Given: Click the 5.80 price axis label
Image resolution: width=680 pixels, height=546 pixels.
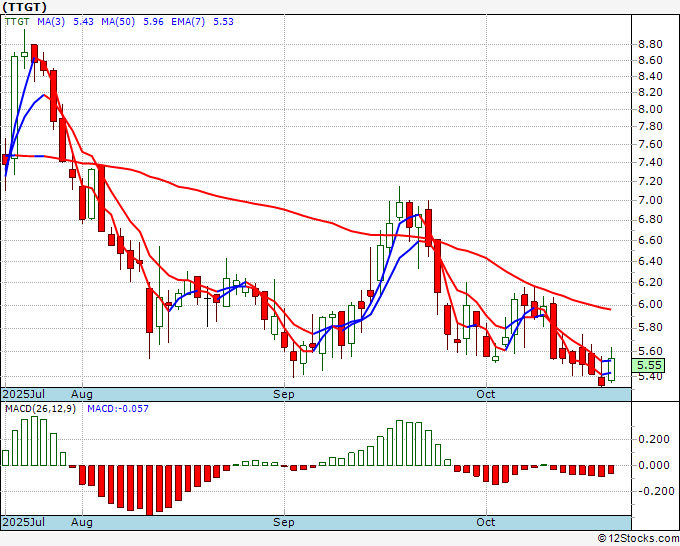Looking at the screenshot, I should 650,327.
